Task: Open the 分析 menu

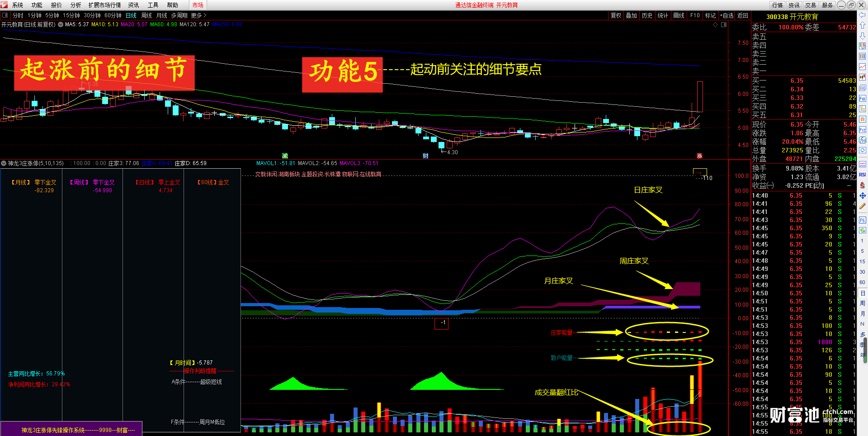Action: [x=76, y=5]
